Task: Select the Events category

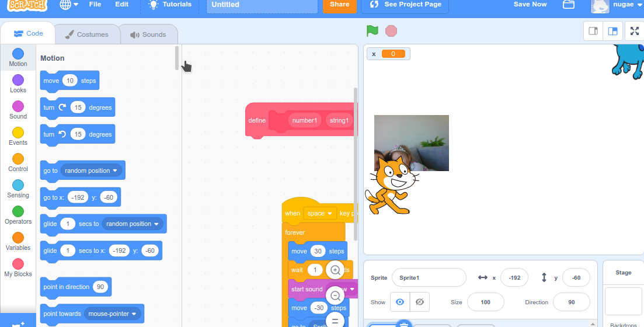Action: pos(18,137)
